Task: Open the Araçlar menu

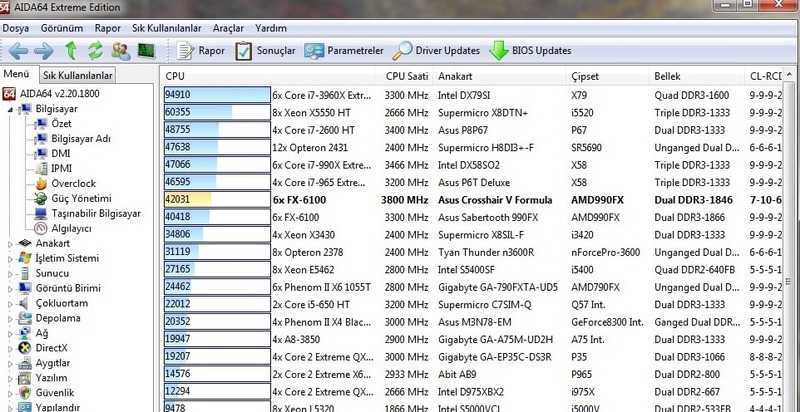Action: coord(228,28)
